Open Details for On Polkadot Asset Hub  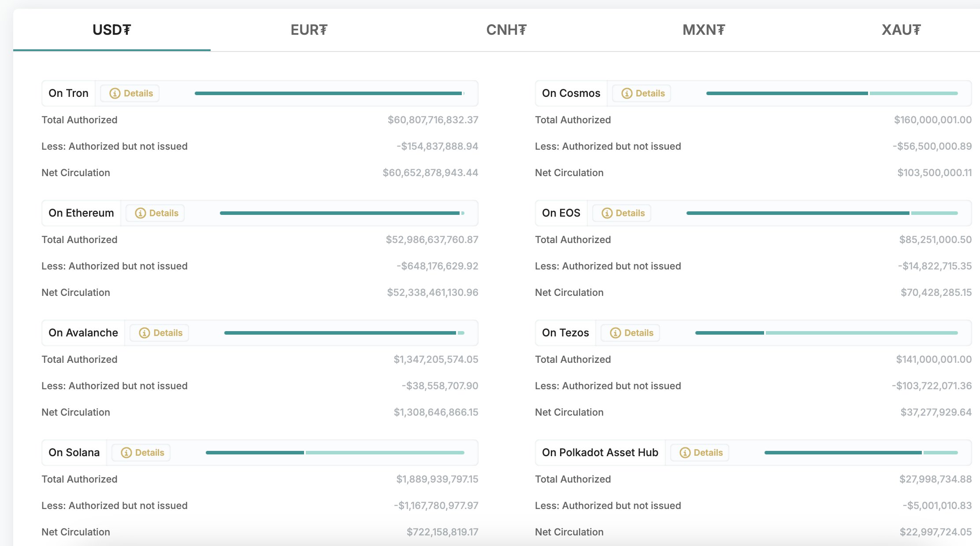(x=700, y=453)
